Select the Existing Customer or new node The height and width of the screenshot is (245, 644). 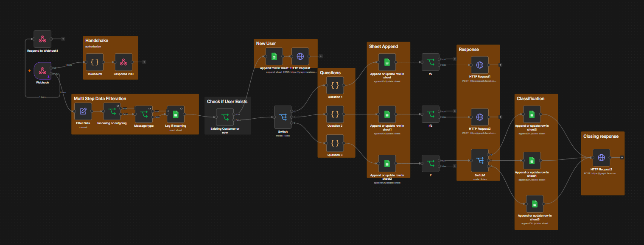225,117
